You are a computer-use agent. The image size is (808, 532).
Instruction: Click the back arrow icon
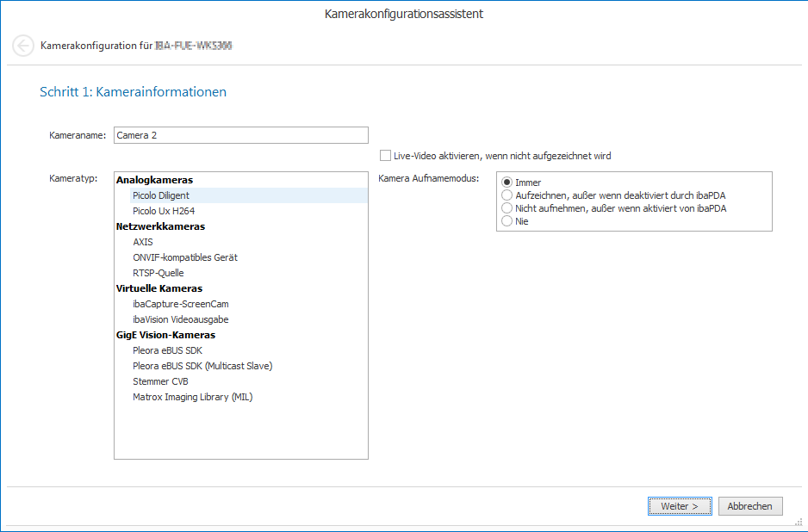click(23, 46)
